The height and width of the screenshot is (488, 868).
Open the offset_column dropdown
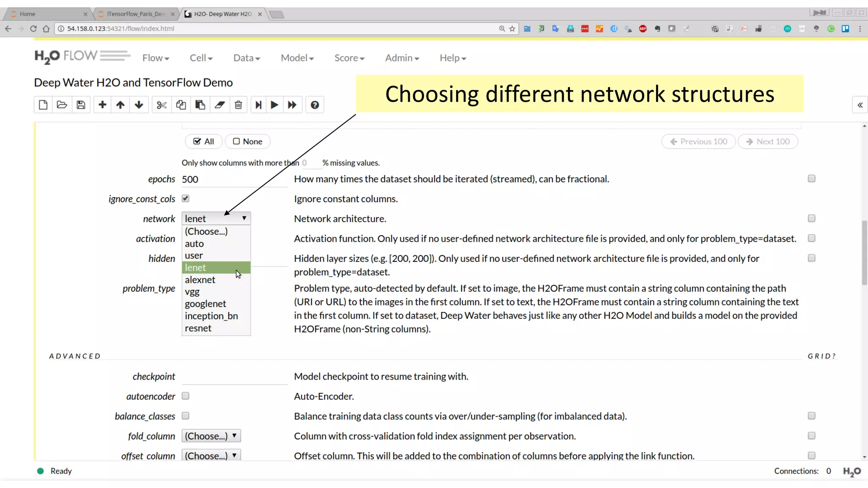coord(211,455)
